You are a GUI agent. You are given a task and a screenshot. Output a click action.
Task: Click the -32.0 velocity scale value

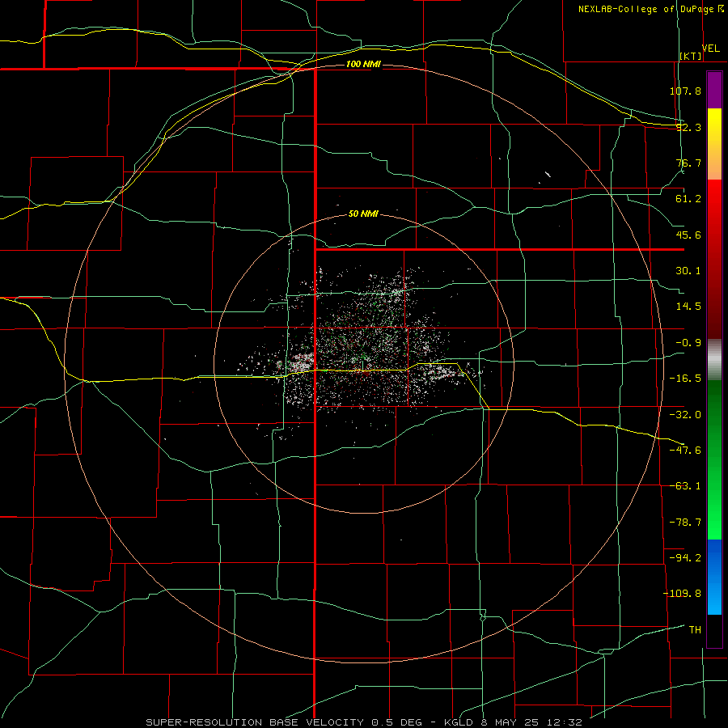[685, 415]
